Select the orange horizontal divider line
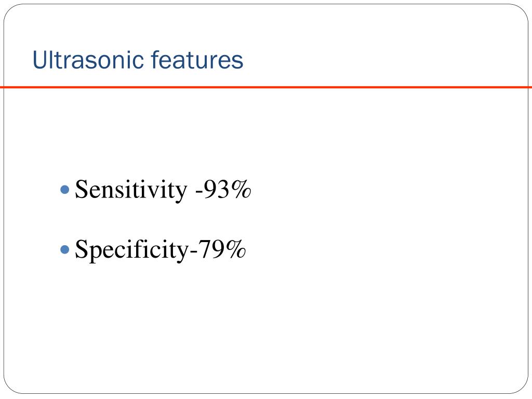The width and height of the screenshot is (532, 399). click(x=266, y=87)
